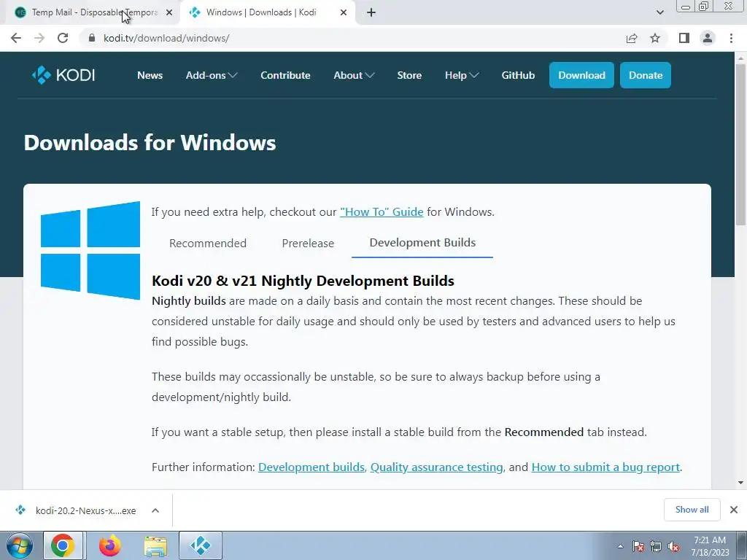Open the browser side panel icon
The width and height of the screenshot is (747, 560).
[x=684, y=38]
